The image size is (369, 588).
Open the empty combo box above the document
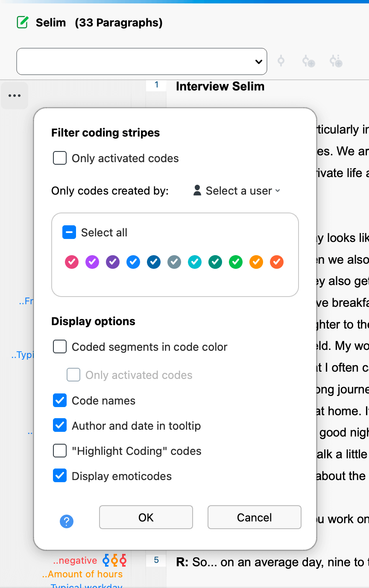pos(142,61)
